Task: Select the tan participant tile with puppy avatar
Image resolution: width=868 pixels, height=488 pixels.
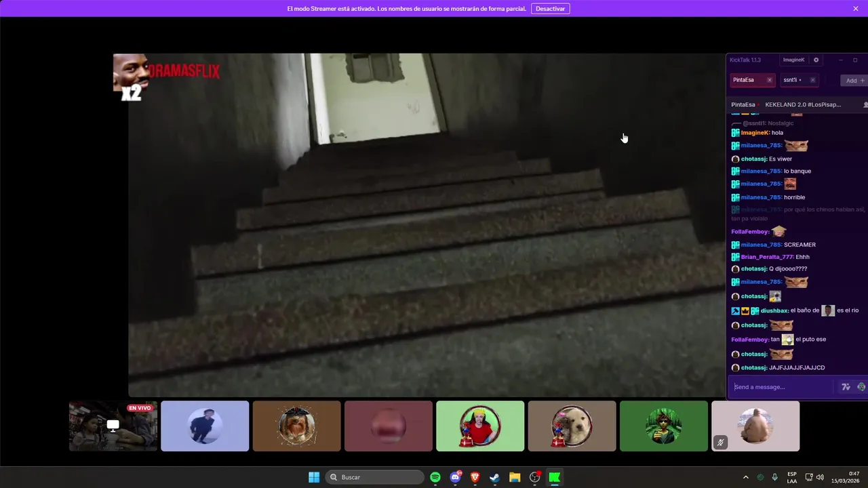Action: pyautogui.click(x=572, y=426)
